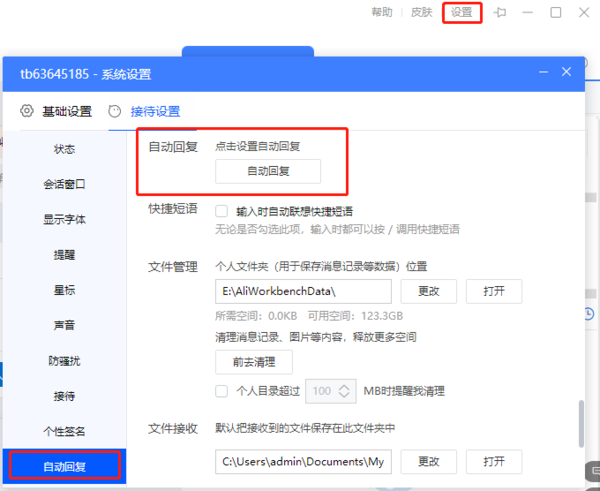This screenshot has width=600, height=491.
Task: Click the 前去清理 button
Action: tap(254, 362)
